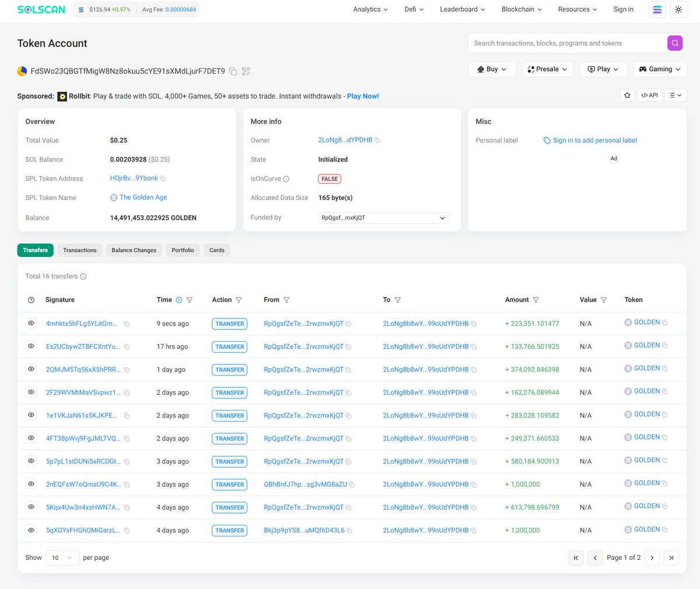Toggle eye icon for 1e1VKJaN61s5KJKPE row
Viewport: 700px width, 589px height.
pyautogui.click(x=31, y=415)
